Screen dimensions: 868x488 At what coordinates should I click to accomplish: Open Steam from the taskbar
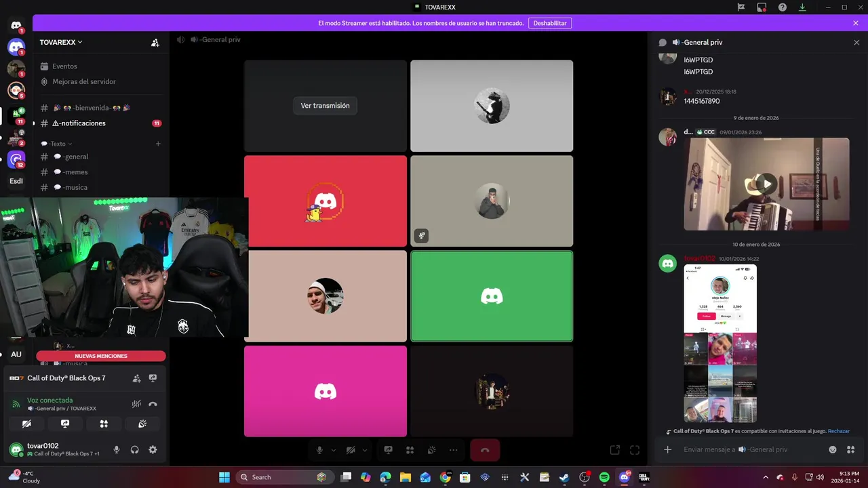564,477
